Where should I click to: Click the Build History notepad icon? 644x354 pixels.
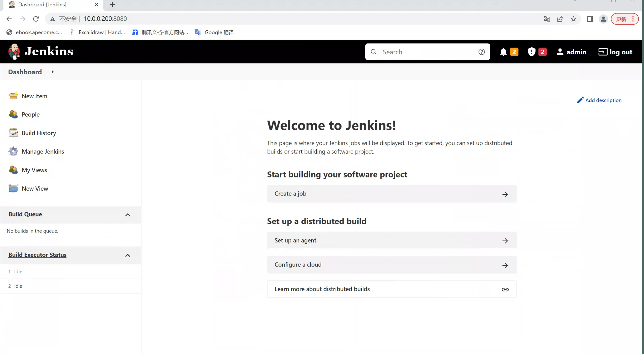[x=13, y=133]
